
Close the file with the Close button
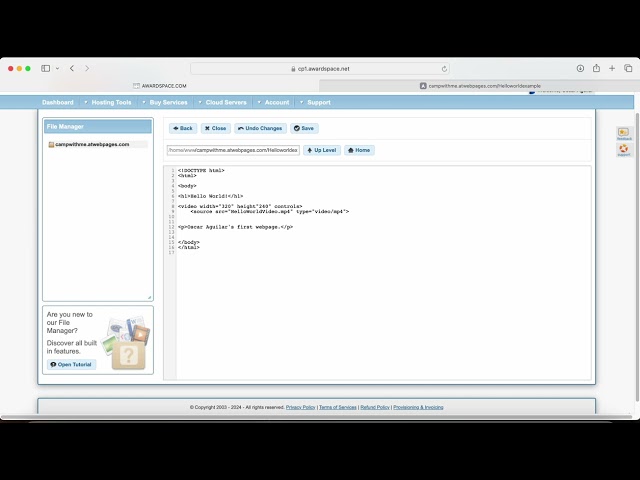[216, 128]
